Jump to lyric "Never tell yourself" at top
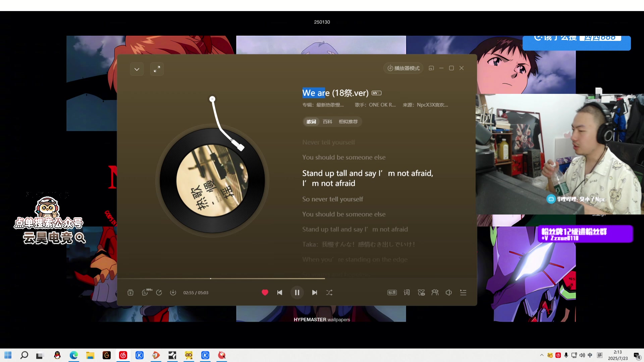The width and height of the screenshot is (644, 362). click(328, 142)
